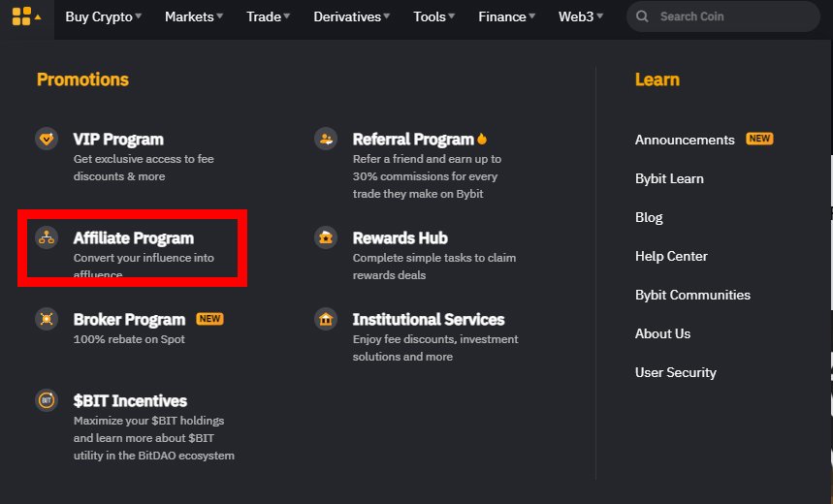Click 'Complete simple tasks to claim' text
Image resolution: width=833 pixels, height=504 pixels.
coord(434,258)
